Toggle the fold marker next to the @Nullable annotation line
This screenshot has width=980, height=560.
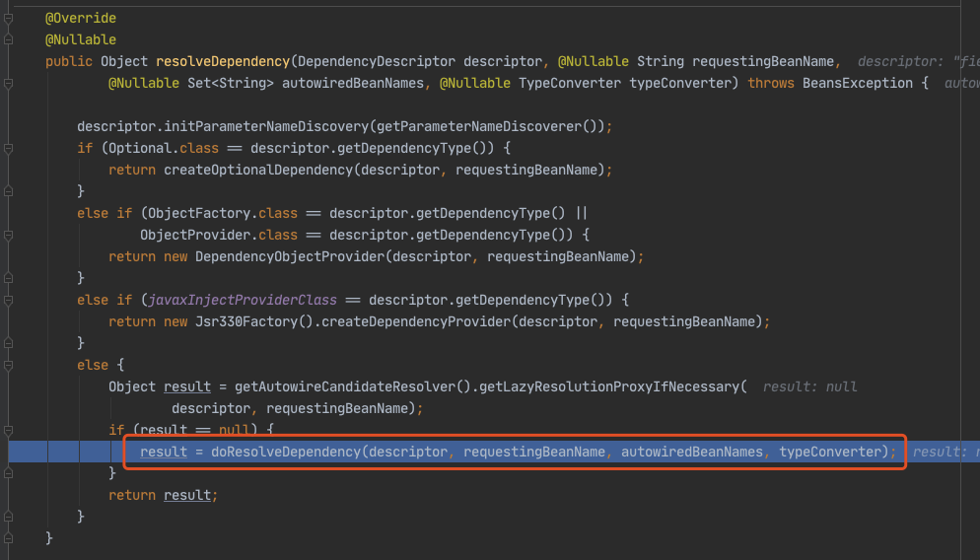(x=8, y=40)
